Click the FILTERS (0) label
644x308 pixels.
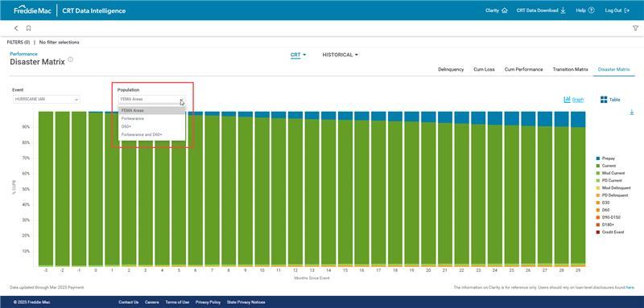pyautogui.click(x=19, y=43)
